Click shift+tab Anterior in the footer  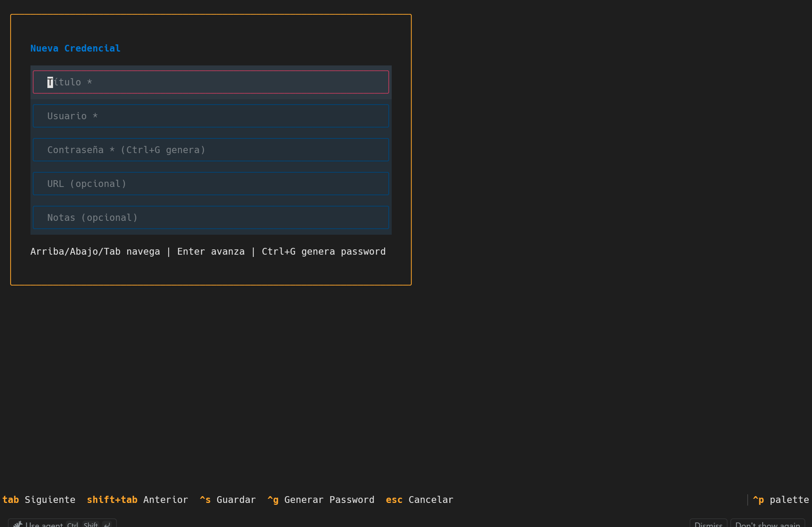137,500
